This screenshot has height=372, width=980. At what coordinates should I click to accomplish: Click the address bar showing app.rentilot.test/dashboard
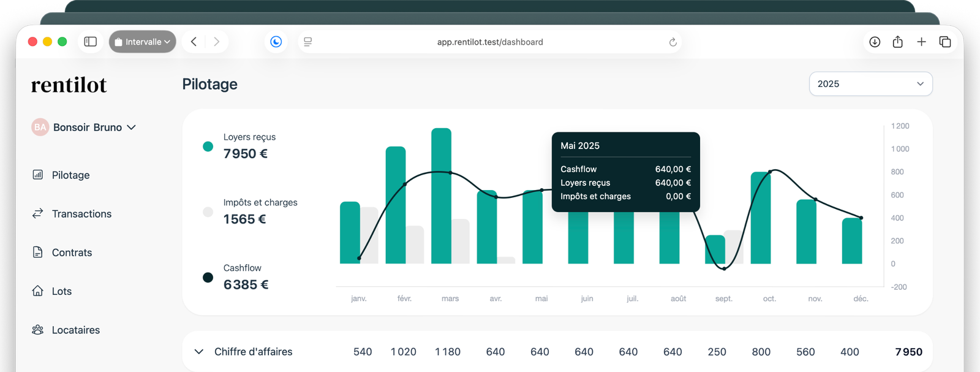pyautogui.click(x=489, y=42)
